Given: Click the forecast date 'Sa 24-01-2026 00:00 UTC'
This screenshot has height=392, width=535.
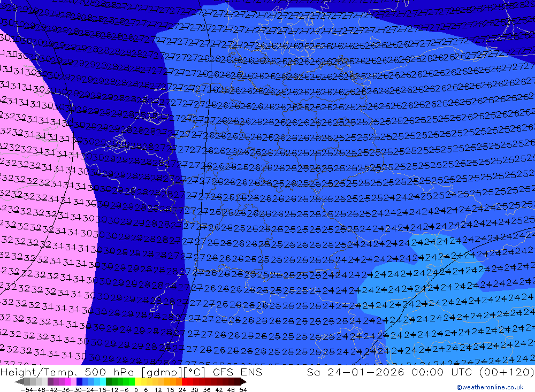Looking at the screenshot, I should pos(391,372).
